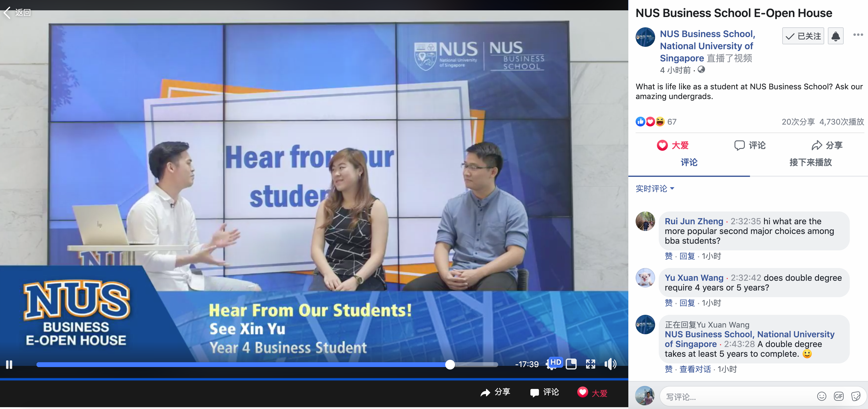This screenshot has height=409, width=868.
Task: Toggle notification bell for this page
Action: (835, 36)
